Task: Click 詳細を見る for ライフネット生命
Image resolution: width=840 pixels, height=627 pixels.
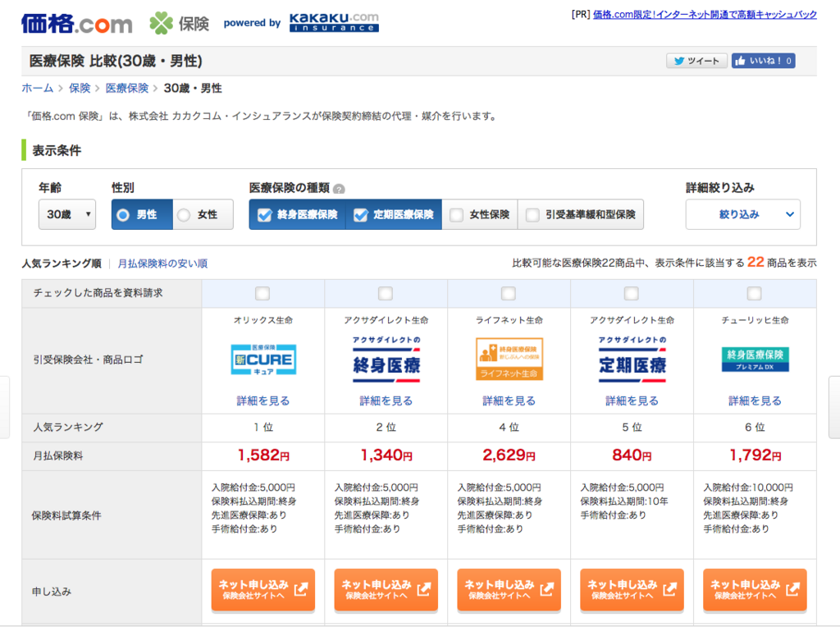Action: tap(509, 400)
